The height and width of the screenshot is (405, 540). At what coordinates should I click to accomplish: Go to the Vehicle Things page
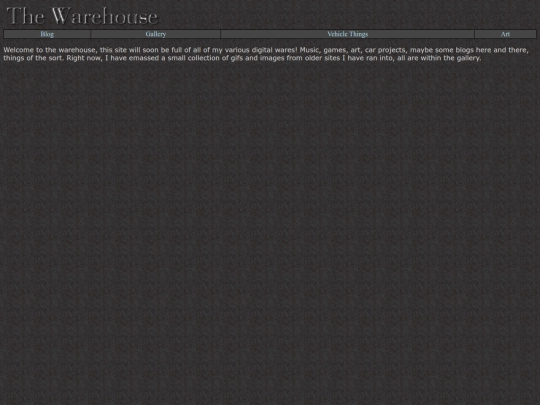[x=347, y=34]
